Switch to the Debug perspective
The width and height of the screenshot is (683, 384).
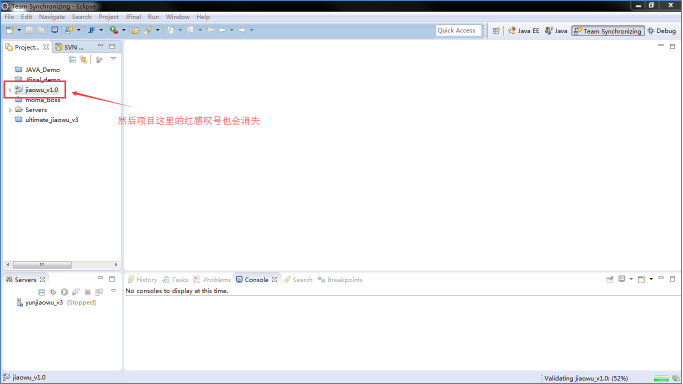tap(662, 30)
